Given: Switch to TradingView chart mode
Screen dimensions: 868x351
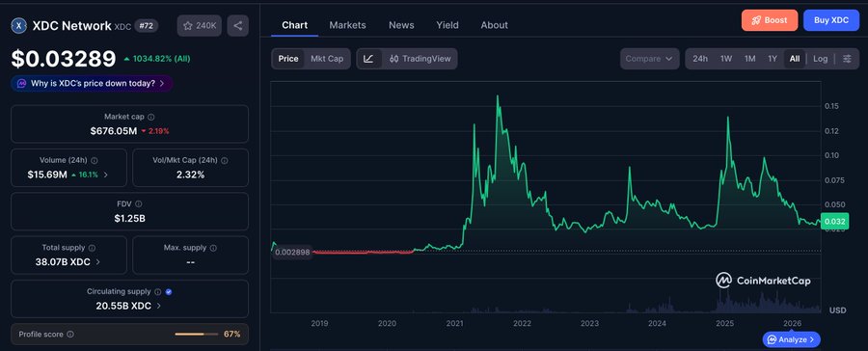Looking at the screenshot, I should (420, 59).
